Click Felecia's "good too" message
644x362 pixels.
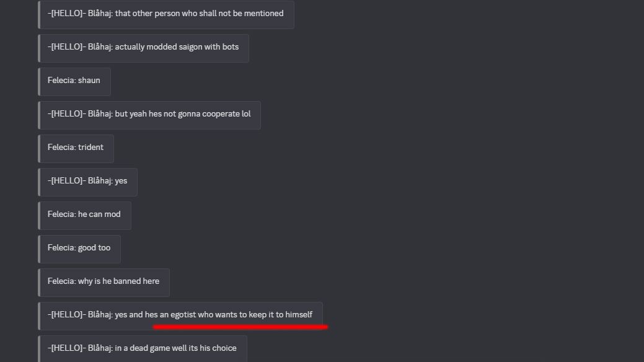pos(79,248)
